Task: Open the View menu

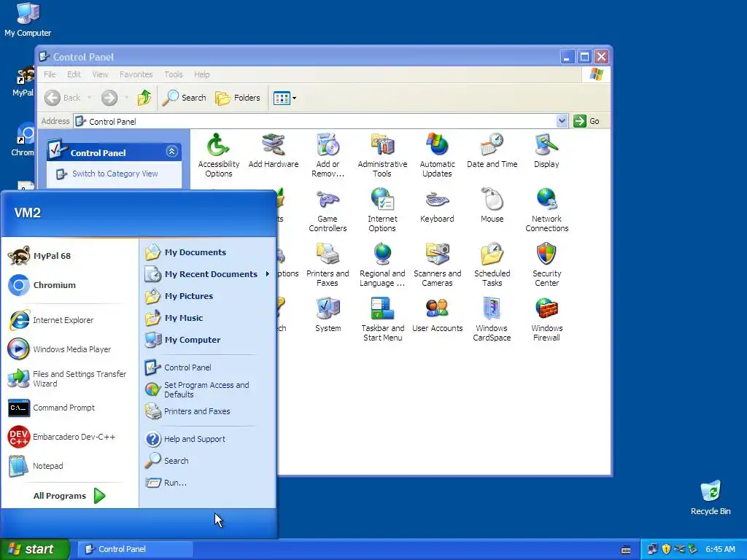Action: pos(100,74)
